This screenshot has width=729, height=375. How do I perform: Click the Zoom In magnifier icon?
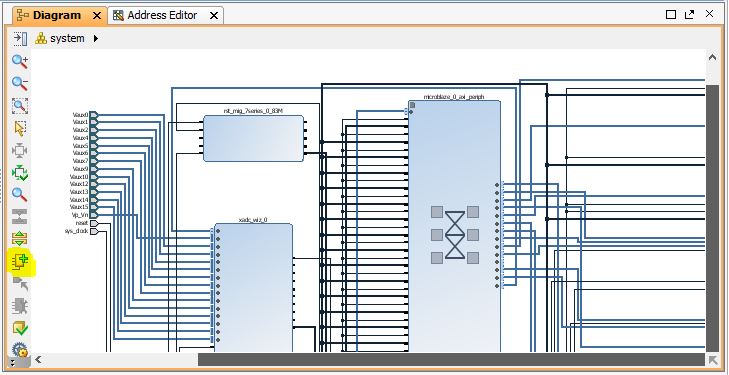tap(20, 60)
